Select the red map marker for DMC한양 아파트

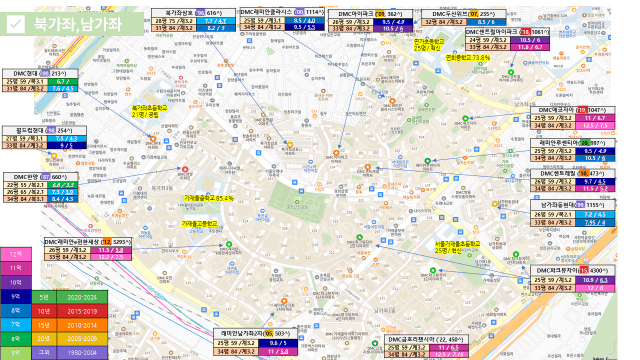185,169
